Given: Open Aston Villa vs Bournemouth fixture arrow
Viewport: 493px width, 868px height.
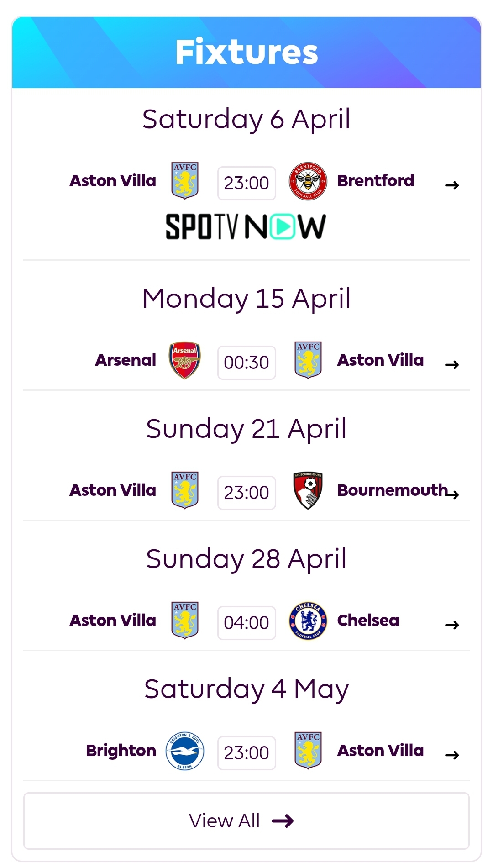Looking at the screenshot, I should click(x=453, y=494).
